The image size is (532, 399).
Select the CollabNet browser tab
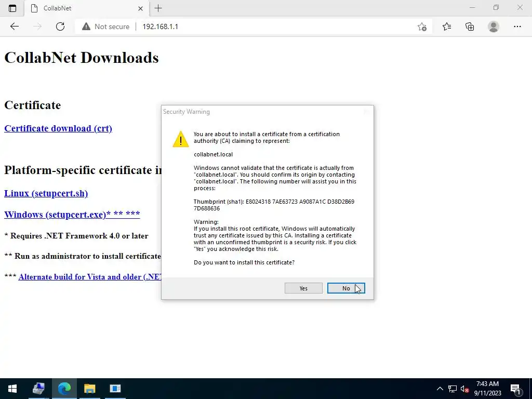87,8
